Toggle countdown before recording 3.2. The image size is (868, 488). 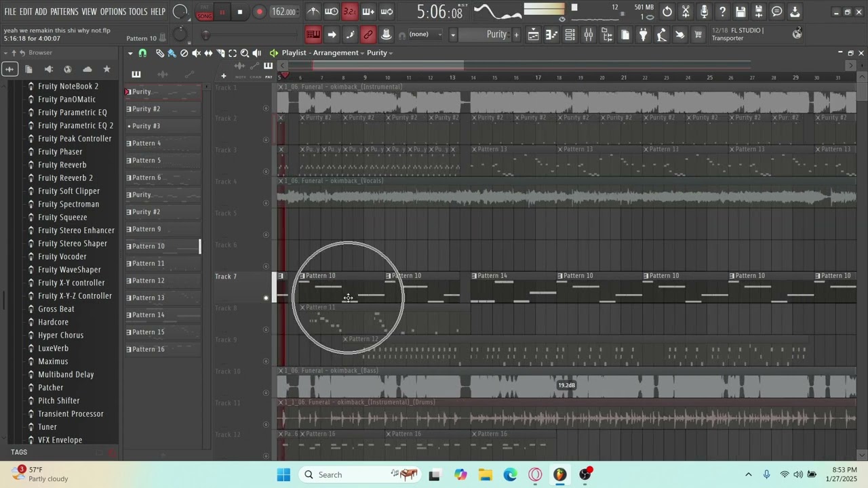349,12
